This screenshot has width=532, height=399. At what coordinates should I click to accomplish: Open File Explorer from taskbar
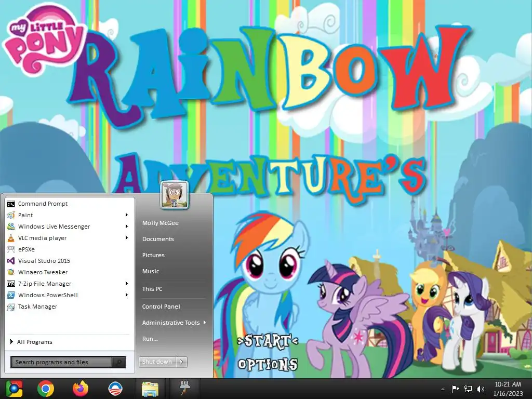coord(150,389)
